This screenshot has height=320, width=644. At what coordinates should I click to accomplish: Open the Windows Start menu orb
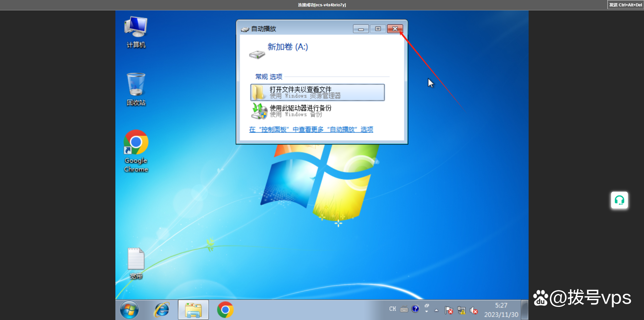(129, 310)
